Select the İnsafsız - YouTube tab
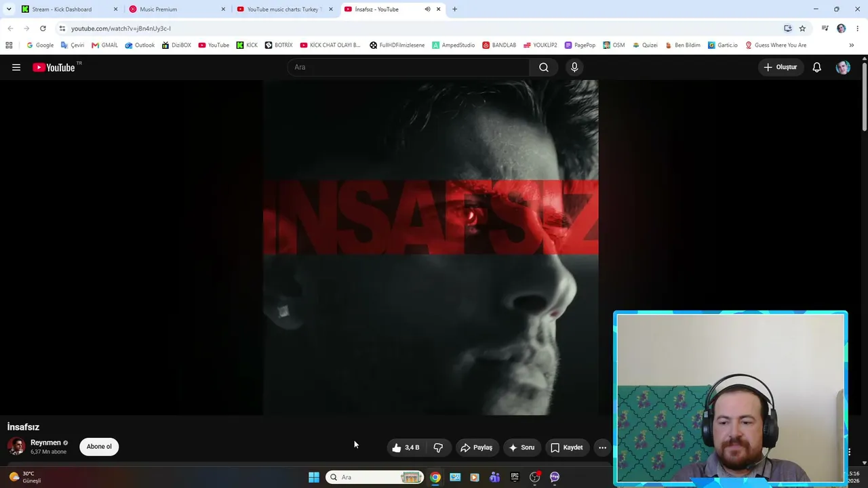The height and width of the screenshot is (488, 868). click(x=392, y=9)
